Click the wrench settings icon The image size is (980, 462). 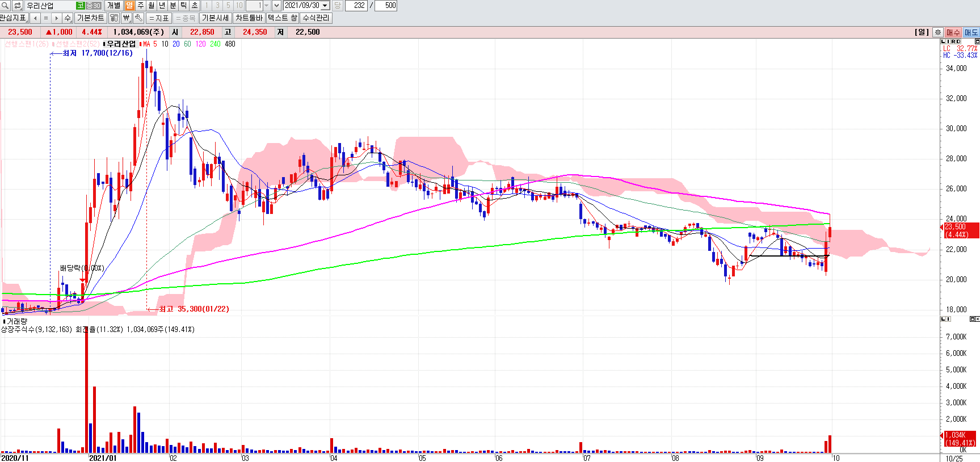(138, 18)
